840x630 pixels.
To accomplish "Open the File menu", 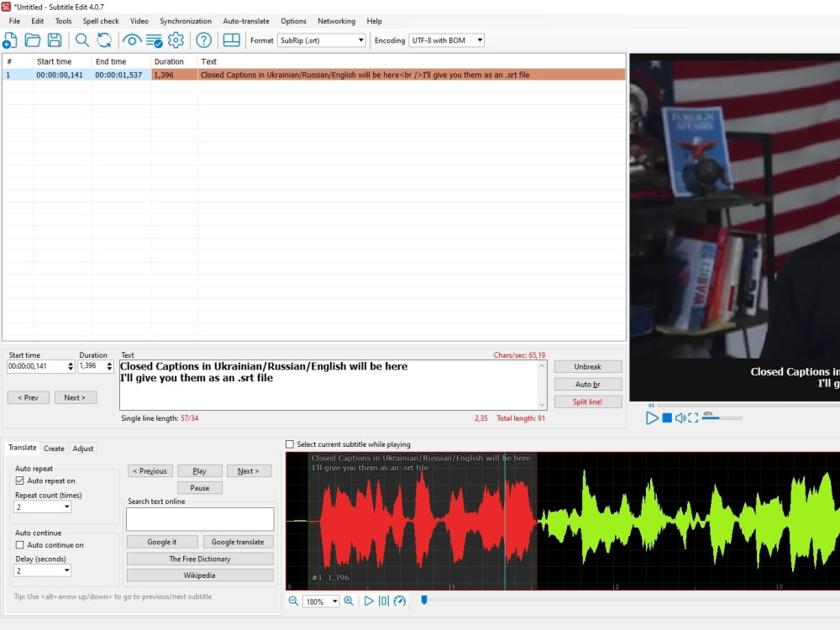I will pyautogui.click(x=14, y=21).
